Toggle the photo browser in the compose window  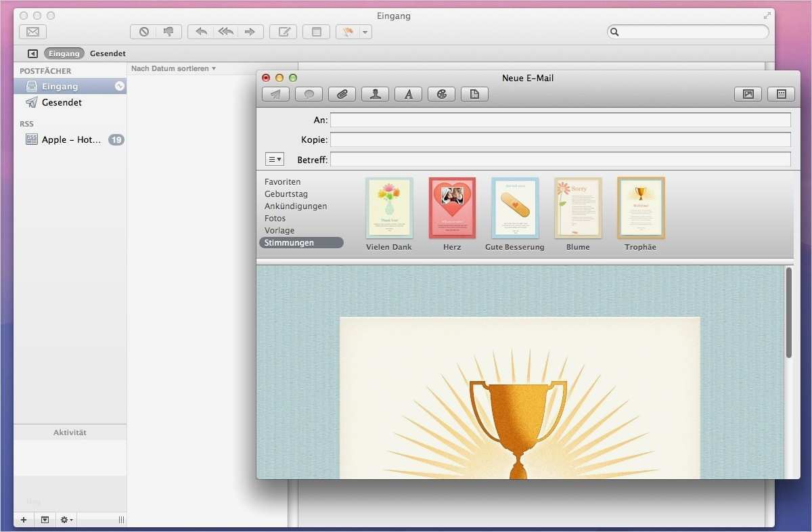tap(748, 93)
